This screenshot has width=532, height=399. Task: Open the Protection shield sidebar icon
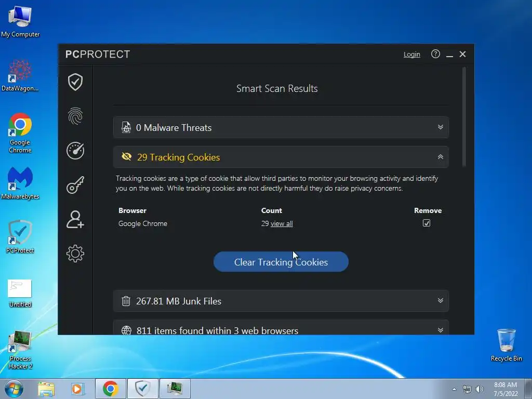pos(75,82)
